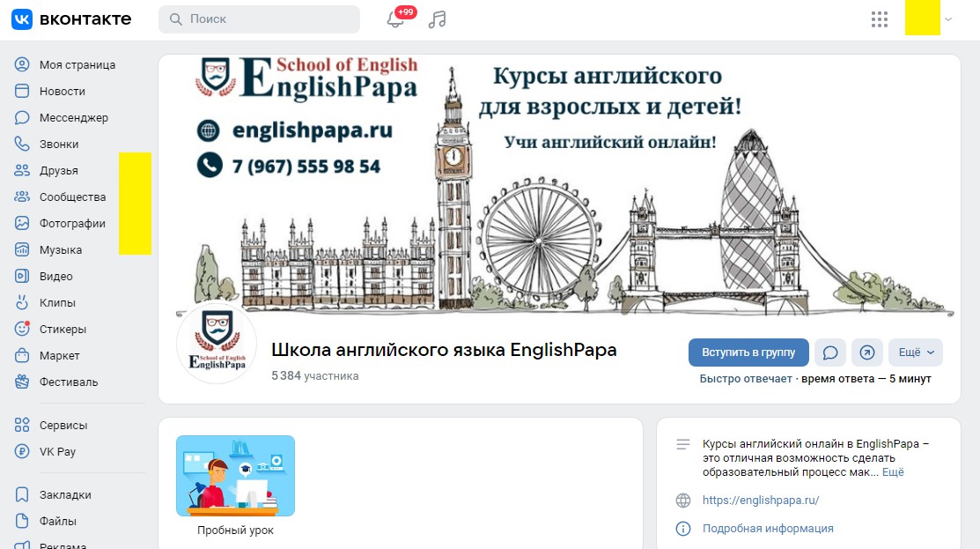Open Подробная информация link

tap(768, 529)
